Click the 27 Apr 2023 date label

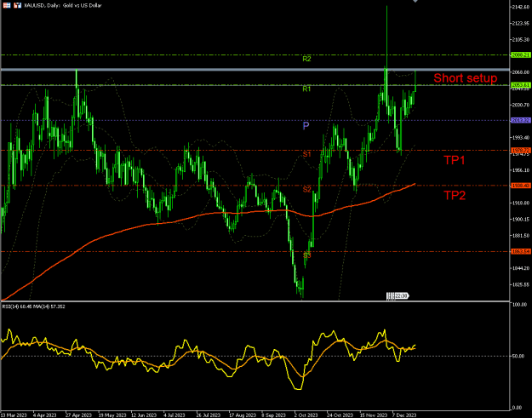(x=78, y=415)
